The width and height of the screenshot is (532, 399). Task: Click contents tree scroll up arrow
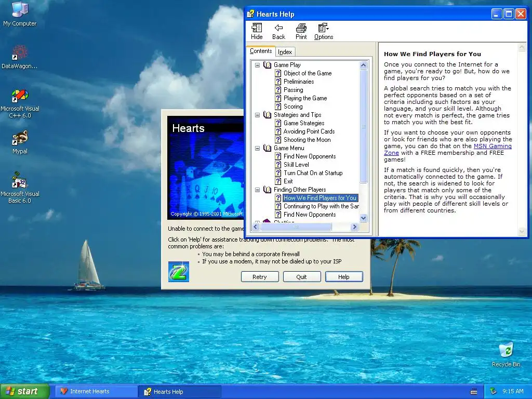coord(363,65)
